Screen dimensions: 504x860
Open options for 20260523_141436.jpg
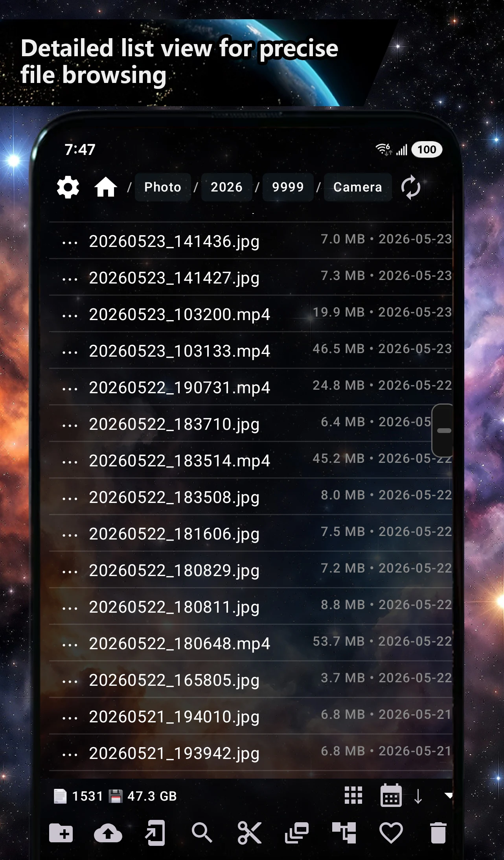70,243
